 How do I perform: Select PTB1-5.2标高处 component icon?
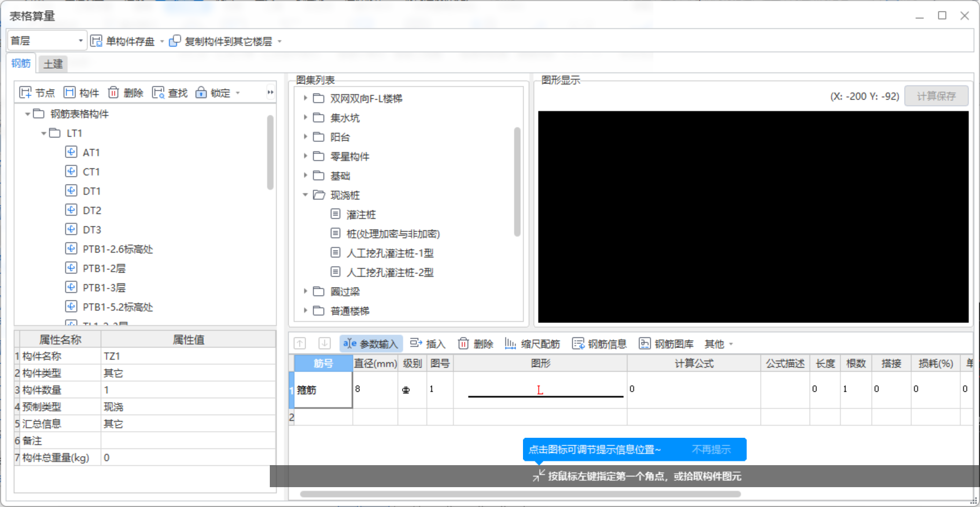point(71,306)
